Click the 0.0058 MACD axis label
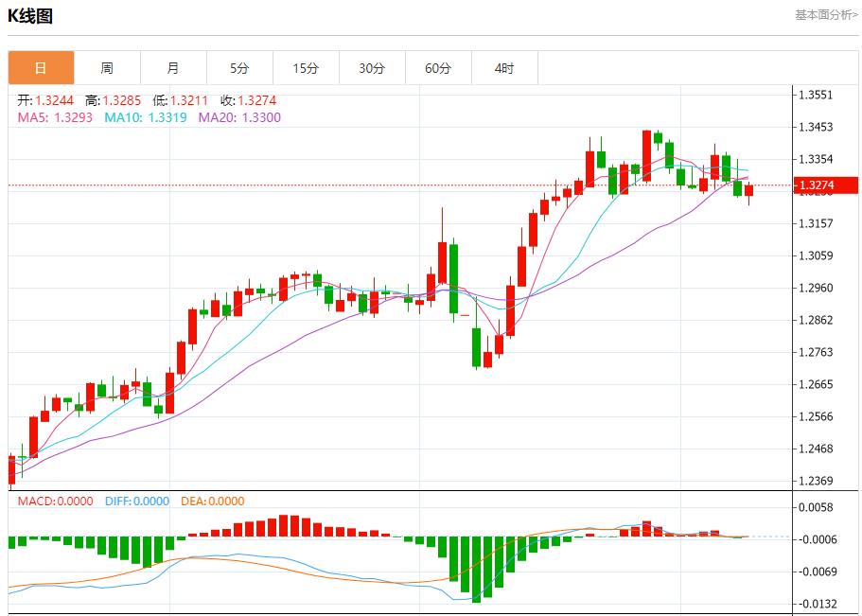This screenshot has height=616, width=862. (x=816, y=507)
